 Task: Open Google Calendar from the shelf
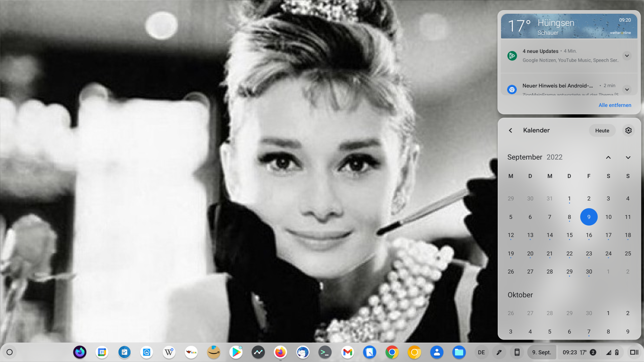coord(102,352)
